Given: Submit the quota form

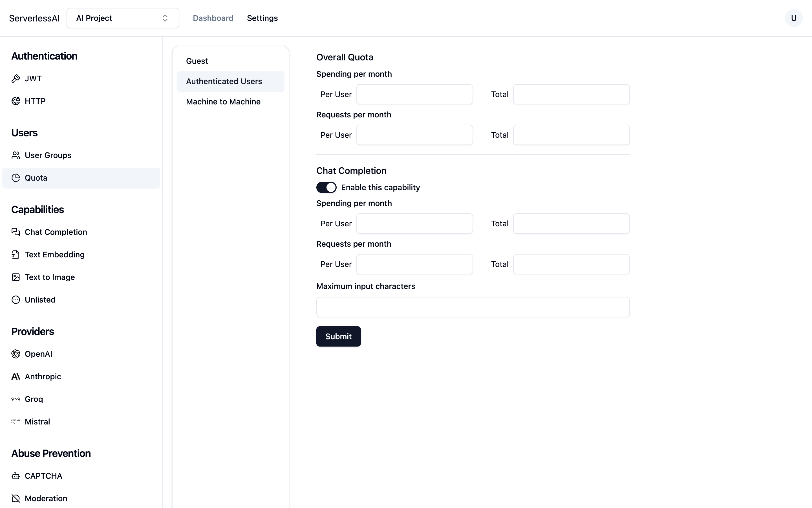Looking at the screenshot, I should [x=338, y=336].
